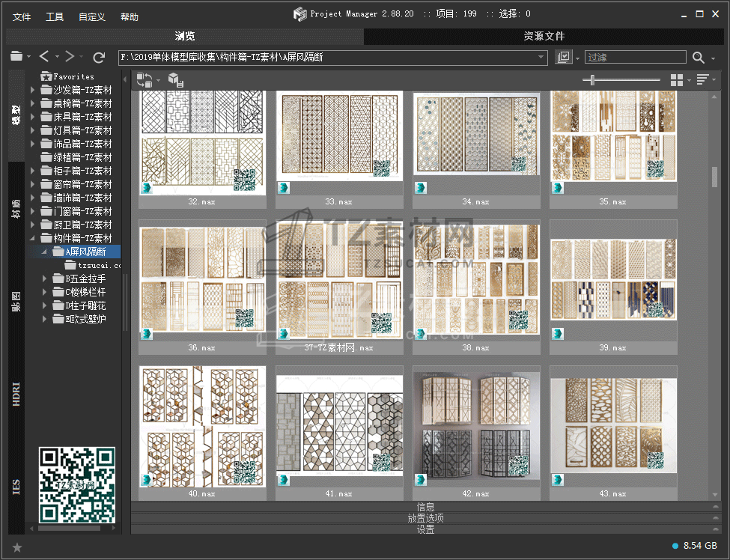Go back with the left arrow
730x560 pixels.
[x=44, y=57]
